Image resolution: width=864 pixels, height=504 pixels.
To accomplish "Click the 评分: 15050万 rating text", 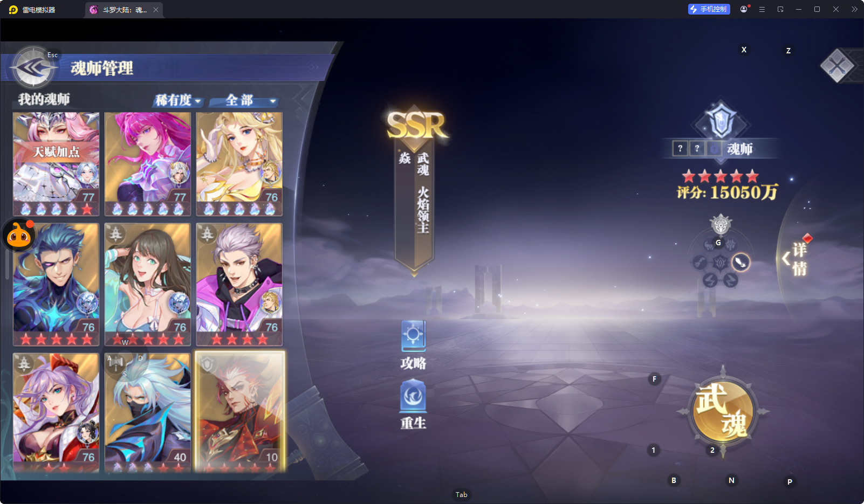I will 727,192.
